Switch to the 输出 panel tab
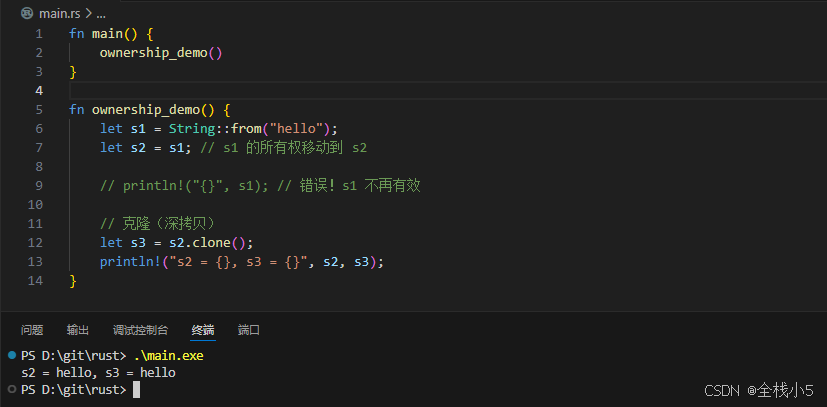Screen dimensions: 827x407 (x=78, y=331)
